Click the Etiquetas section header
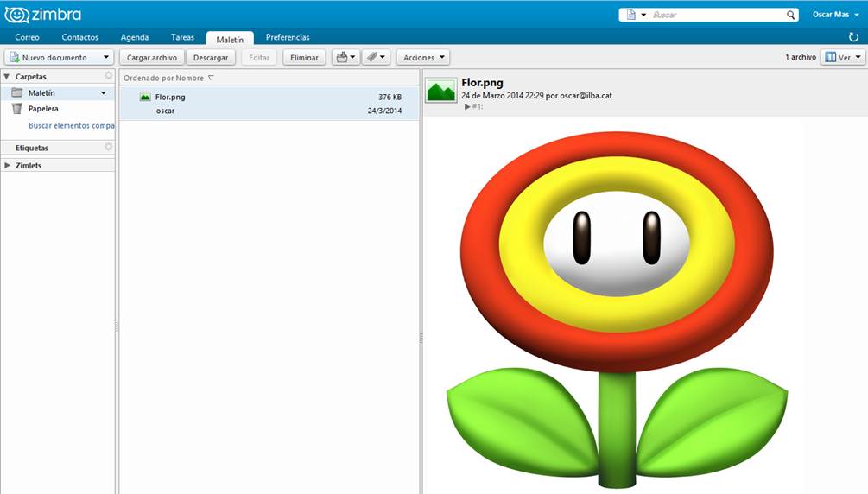 tap(58, 148)
